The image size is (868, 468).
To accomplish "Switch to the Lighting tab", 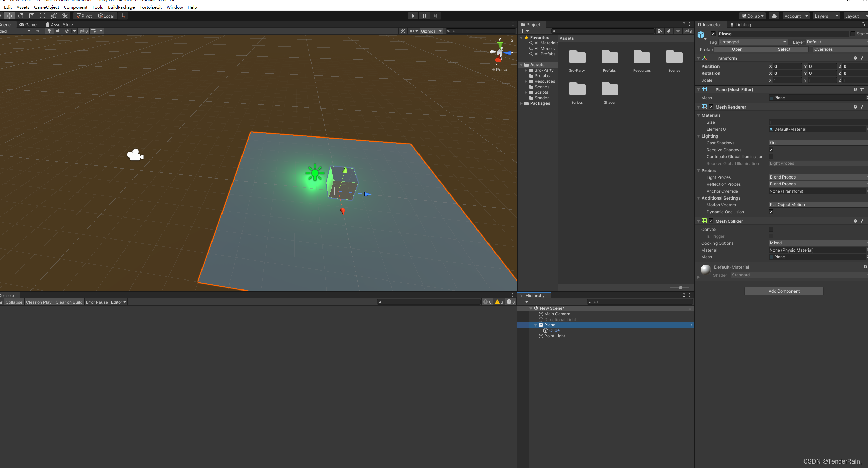I will (740, 25).
